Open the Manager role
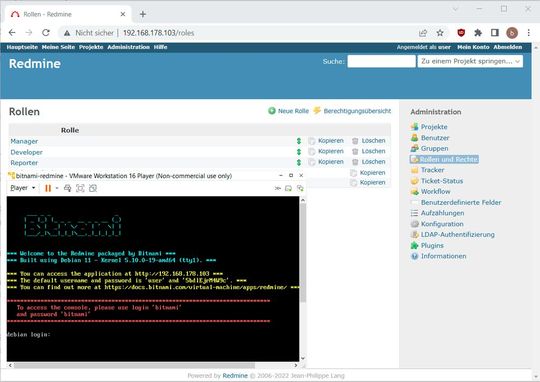 (x=24, y=141)
